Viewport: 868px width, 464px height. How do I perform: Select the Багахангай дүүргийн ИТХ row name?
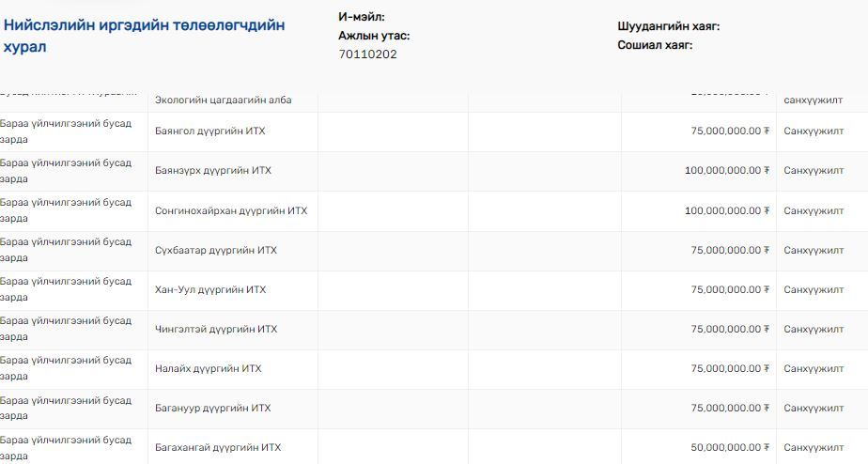tap(217, 448)
